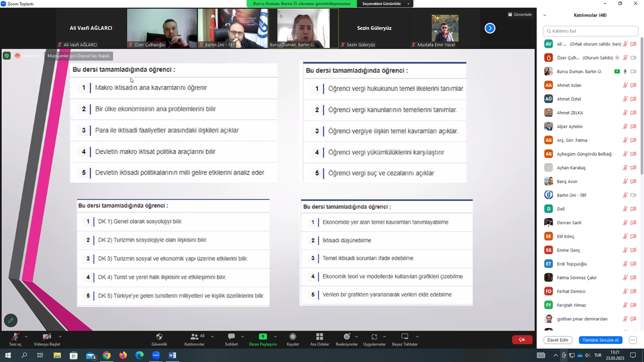Collapse the Katılımcılar panel chevron
Image resolution: width=644 pixels, height=362 pixels.
545,15
